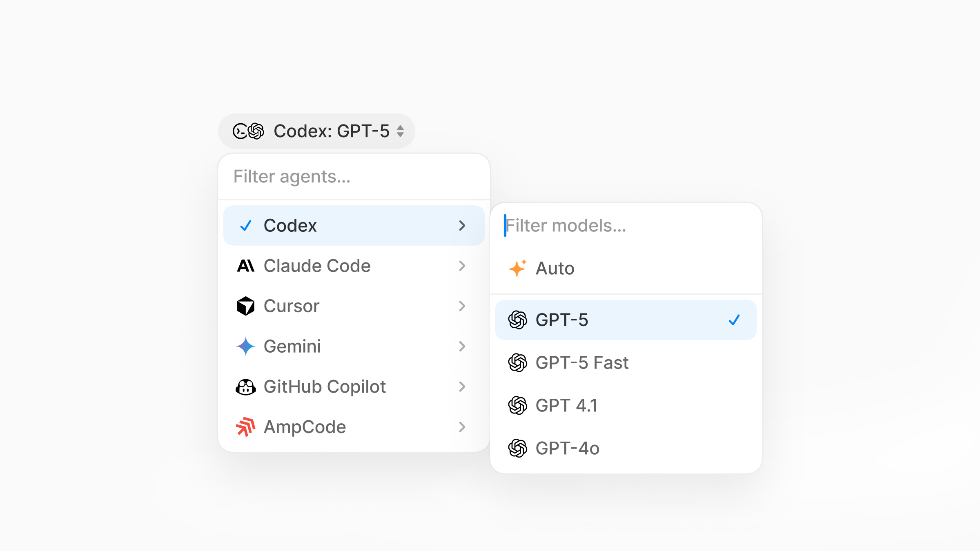Click the checkmark on GPT-5
The image size is (980, 551).
pyautogui.click(x=734, y=320)
